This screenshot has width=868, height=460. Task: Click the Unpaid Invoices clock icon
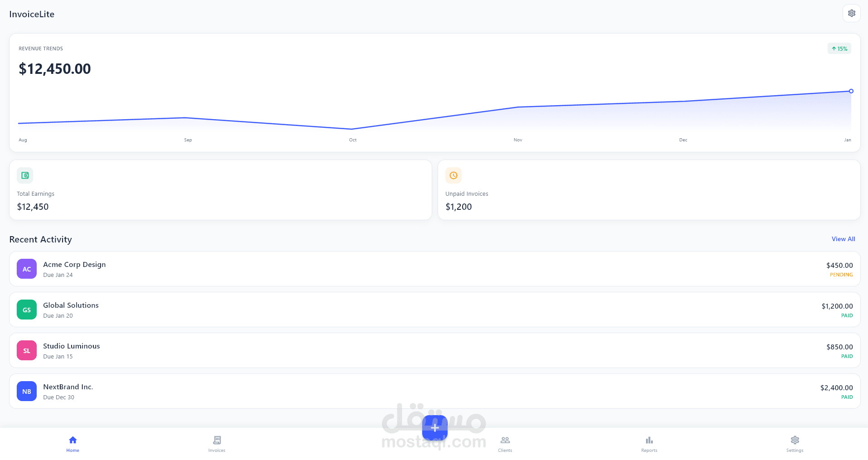453,175
